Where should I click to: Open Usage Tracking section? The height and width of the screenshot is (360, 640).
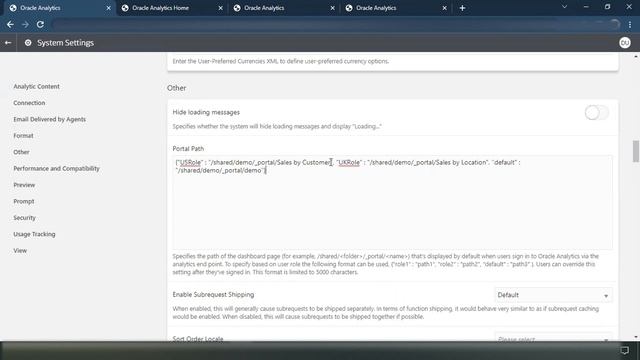click(x=34, y=234)
